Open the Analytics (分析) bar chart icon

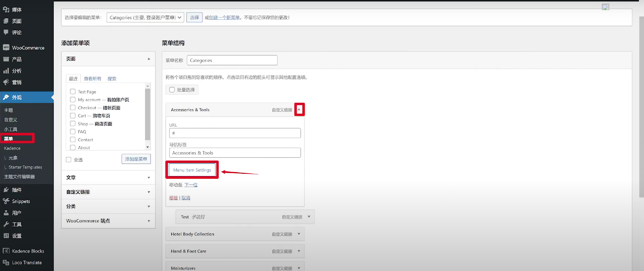coord(6,71)
